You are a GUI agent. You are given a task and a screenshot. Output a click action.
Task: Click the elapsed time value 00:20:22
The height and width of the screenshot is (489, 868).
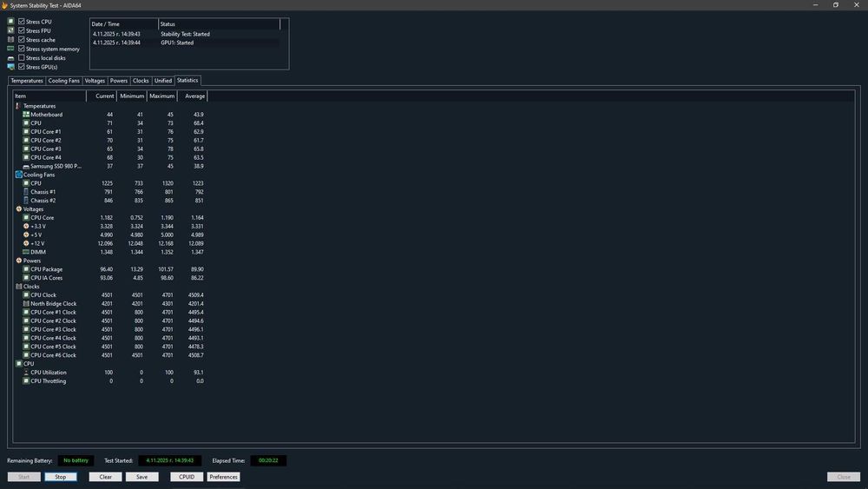(x=268, y=460)
